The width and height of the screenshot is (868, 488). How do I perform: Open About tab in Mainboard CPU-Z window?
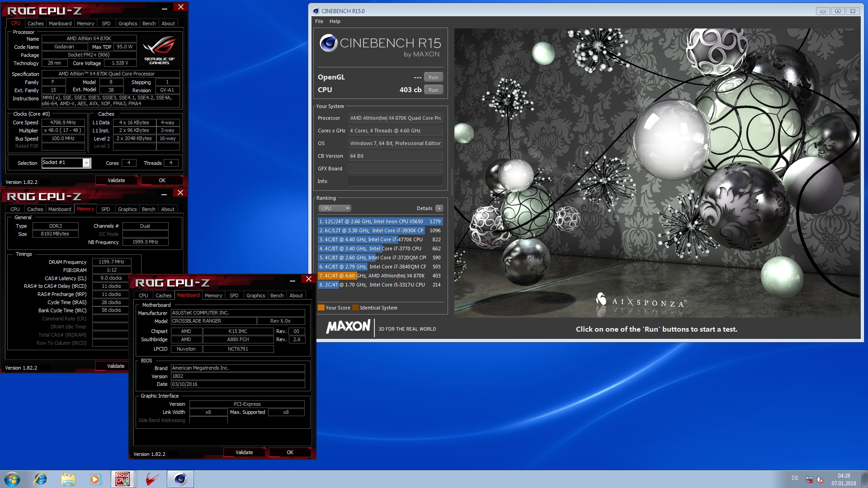[296, 296]
